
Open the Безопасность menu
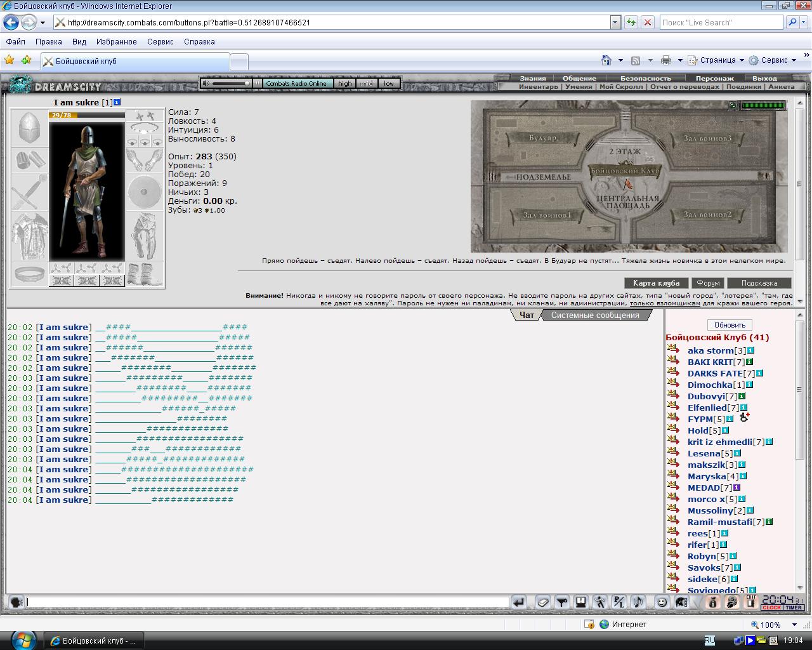click(645, 78)
